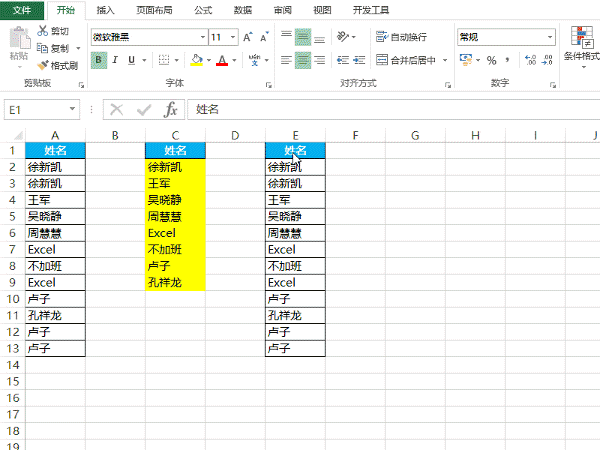Click the Copy (复制) icon

pos(43,48)
